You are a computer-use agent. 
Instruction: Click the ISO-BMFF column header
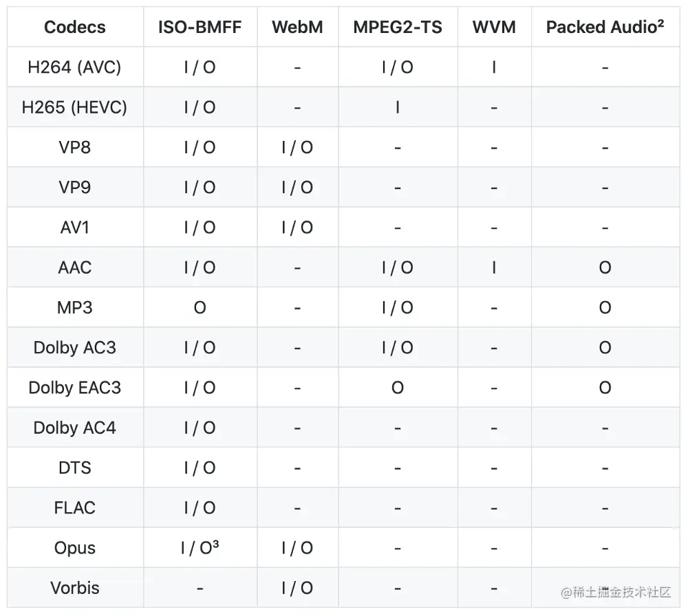tap(200, 27)
